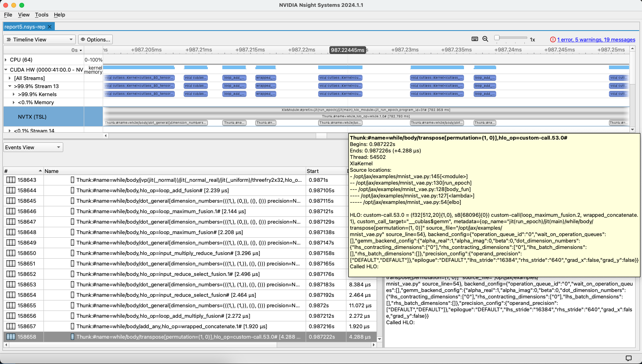This screenshot has height=364, width=642.
Task: Expand the [All Streams] row
Action: click(10, 78)
